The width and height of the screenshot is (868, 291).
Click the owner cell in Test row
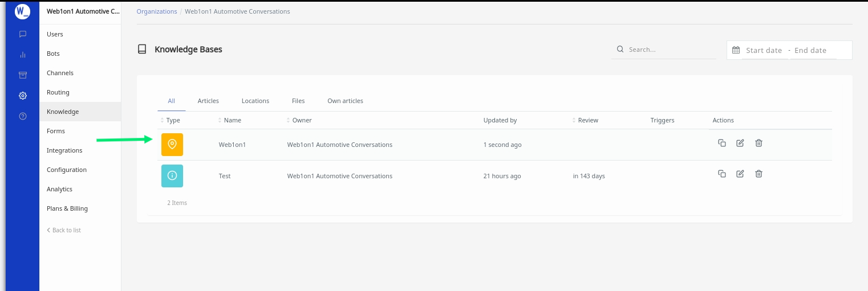(x=340, y=176)
